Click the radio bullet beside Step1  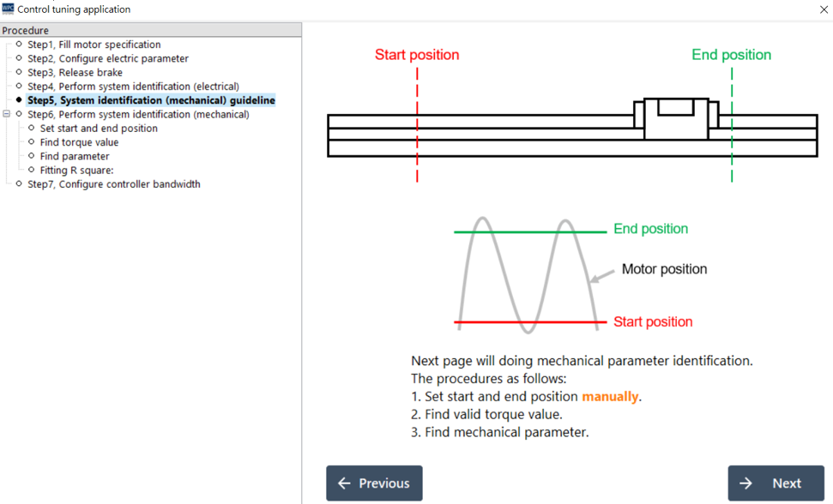point(19,45)
